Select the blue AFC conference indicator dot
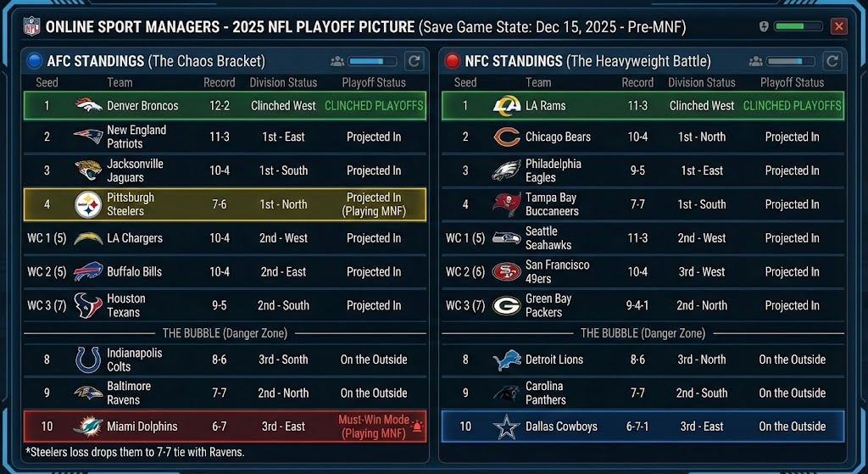 35,61
